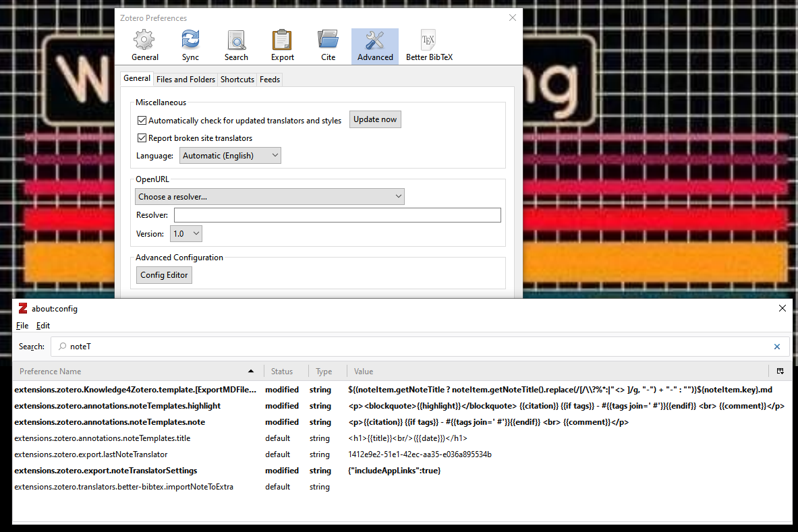This screenshot has width=798, height=532.
Task: Sort by the Value column header
Action: point(557,372)
